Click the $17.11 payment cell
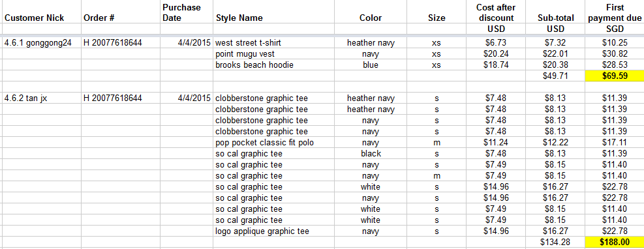The width and height of the screenshot is (644, 249). (615, 143)
